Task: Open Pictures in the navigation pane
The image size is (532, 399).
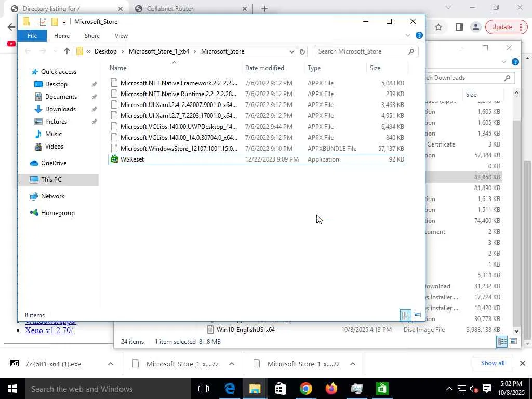Action: (x=56, y=122)
